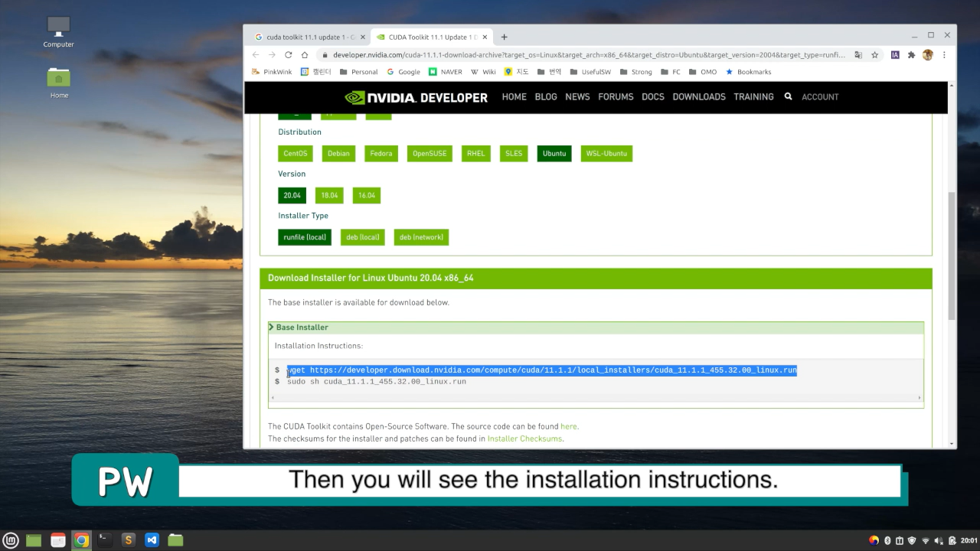Open the starred Bookmarks entry
The width and height of the screenshot is (980, 551).
click(x=748, y=72)
